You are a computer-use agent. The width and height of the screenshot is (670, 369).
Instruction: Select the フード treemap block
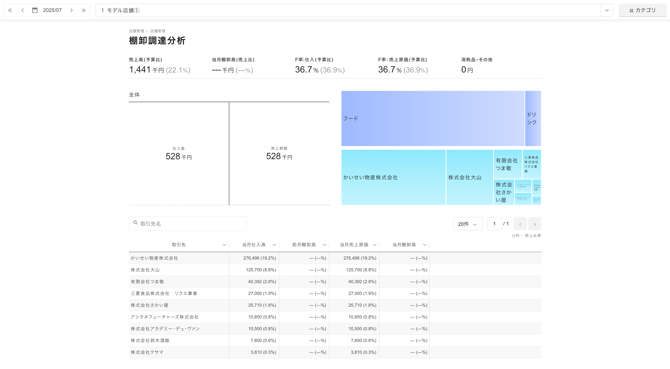(433, 118)
